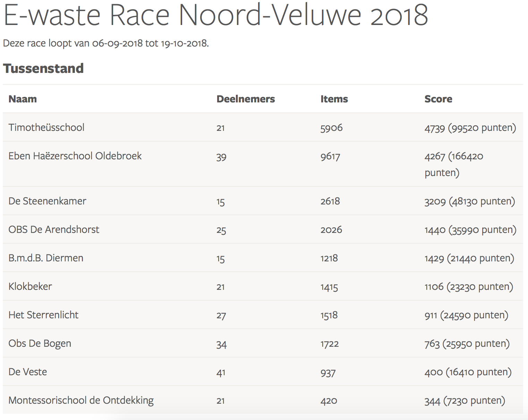The image size is (528, 420).
Task: Click Timotheüsschool score 4739 (99520 punten)
Action: tap(470, 127)
